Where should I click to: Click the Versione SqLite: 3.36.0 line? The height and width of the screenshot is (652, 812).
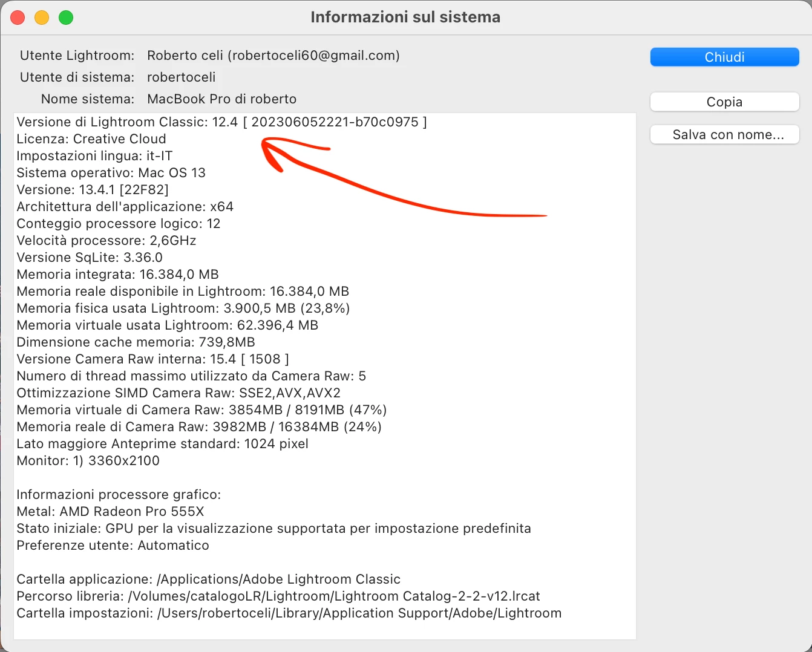(90, 258)
